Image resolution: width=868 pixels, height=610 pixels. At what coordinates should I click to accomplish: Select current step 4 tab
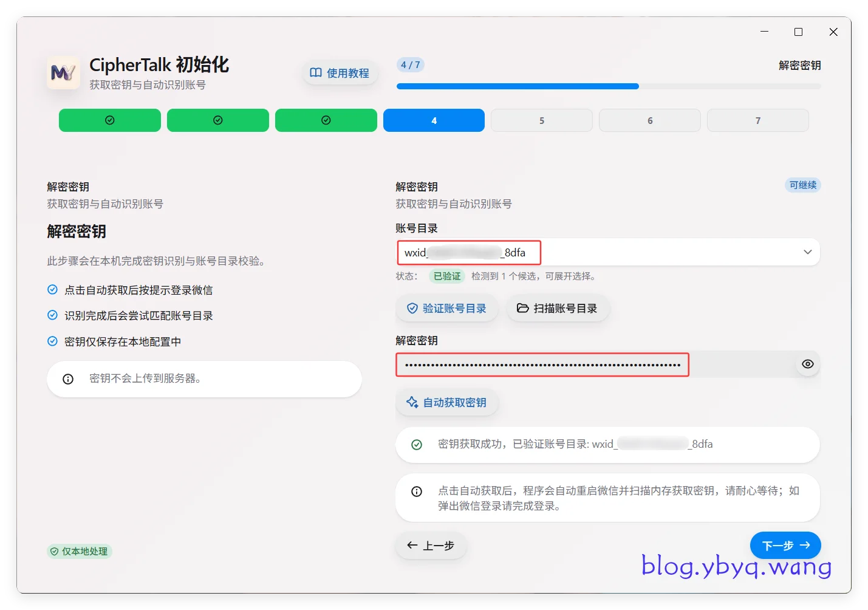click(x=434, y=120)
